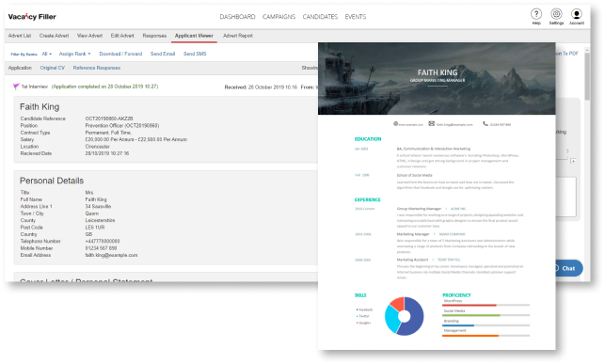Click the email envelope icon on CV

(431, 124)
